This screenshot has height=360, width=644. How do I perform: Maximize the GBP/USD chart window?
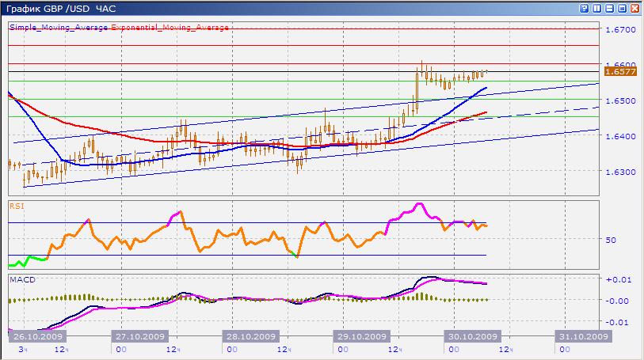click(623, 8)
